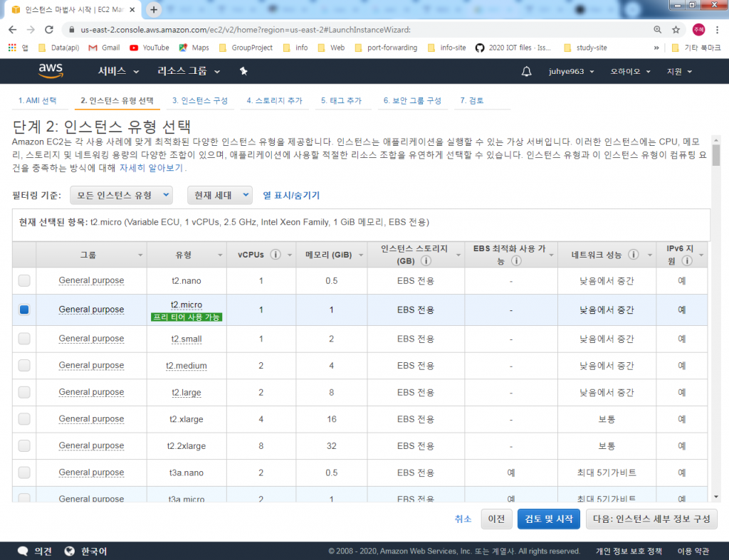The width and height of the screenshot is (729, 560).
Task: Open the language globe icon
Action: pyautogui.click(x=70, y=551)
